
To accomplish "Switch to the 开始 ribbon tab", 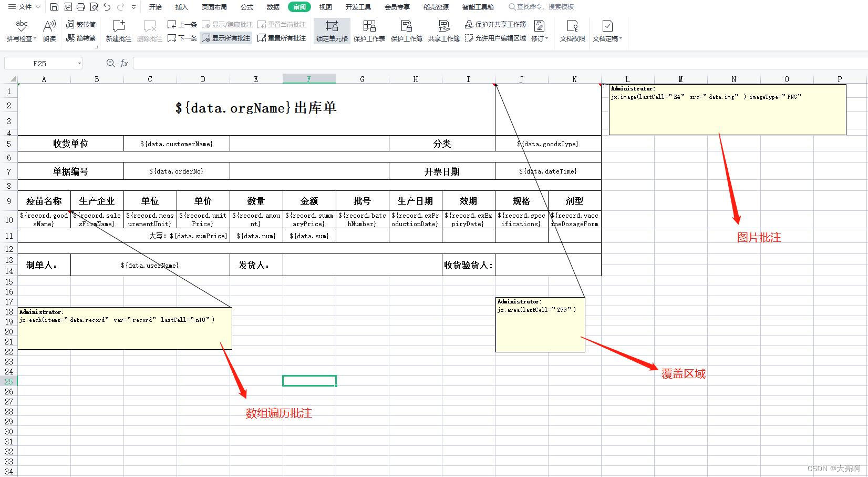I will (154, 7).
